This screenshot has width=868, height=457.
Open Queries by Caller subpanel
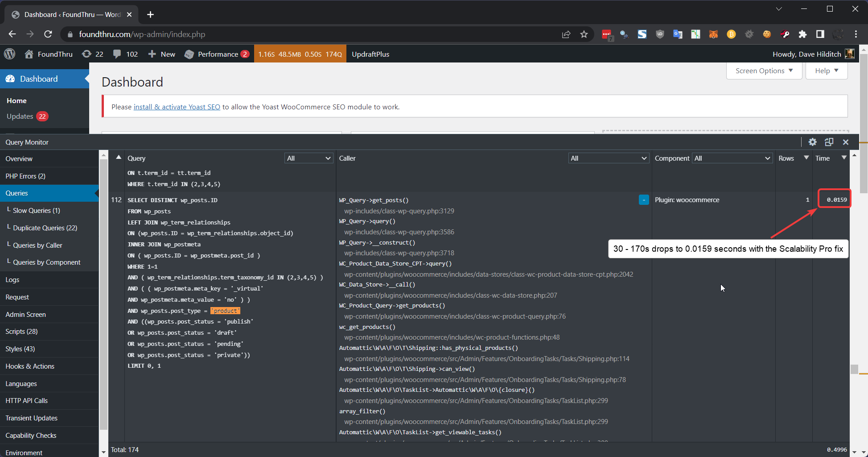coord(37,245)
